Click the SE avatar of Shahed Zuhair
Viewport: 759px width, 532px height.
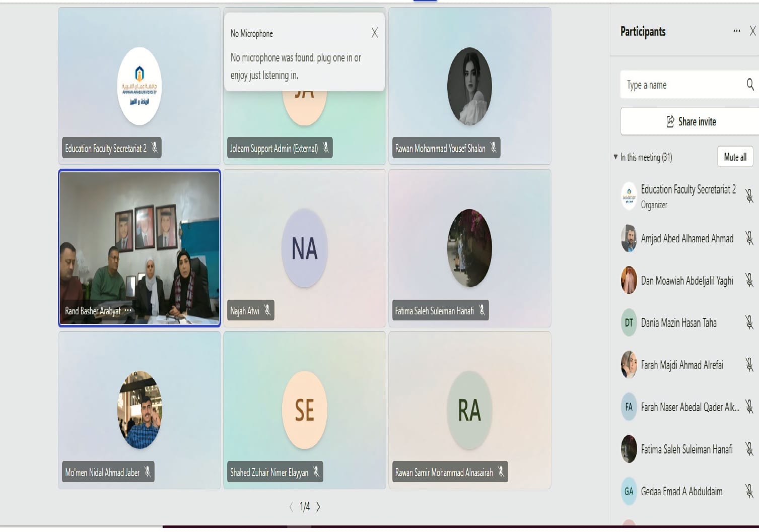point(304,410)
